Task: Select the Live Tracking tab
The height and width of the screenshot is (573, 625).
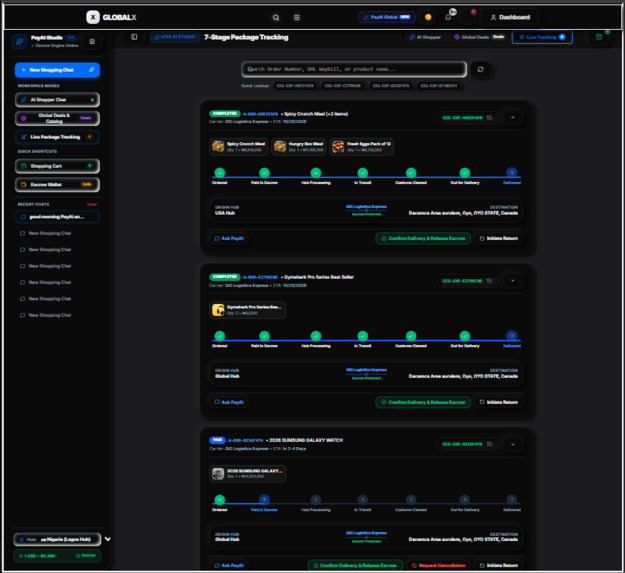Action: [542, 37]
